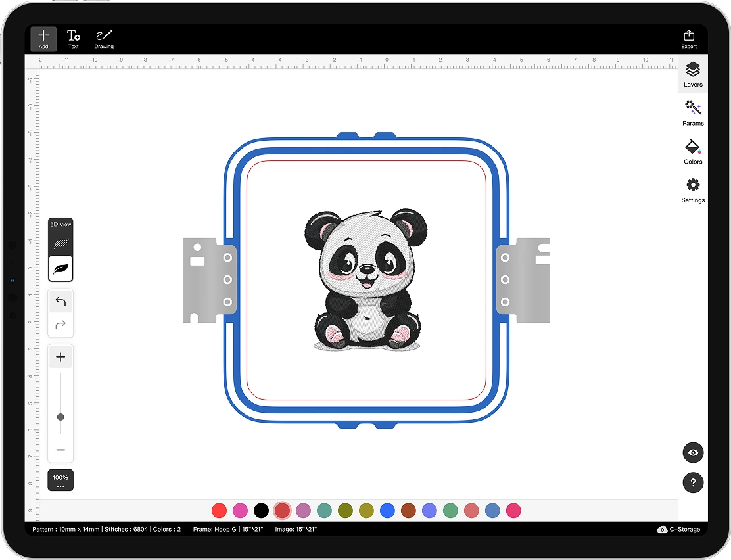Click the zoom slider handle

tap(60, 417)
